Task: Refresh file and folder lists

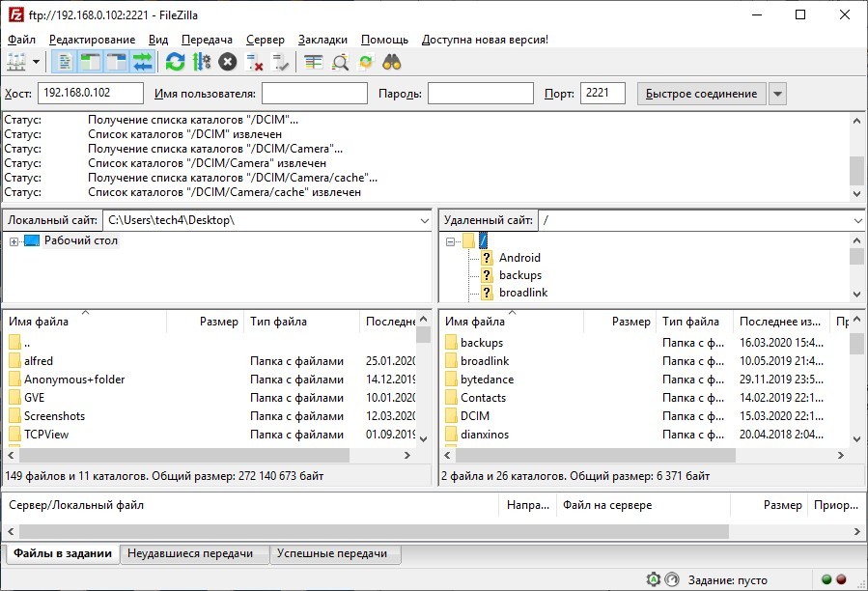Action: [175, 62]
